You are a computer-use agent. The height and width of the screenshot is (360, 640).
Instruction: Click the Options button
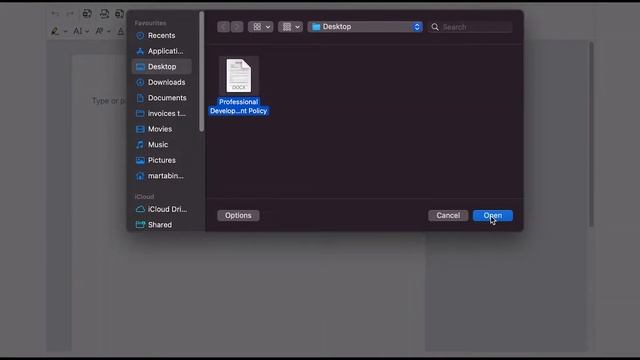[x=238, y=216]
